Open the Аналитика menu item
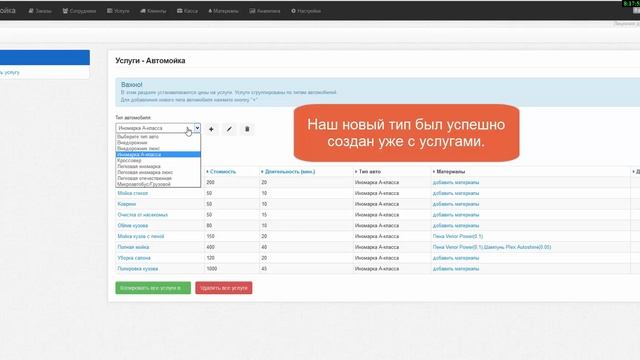The height and width of the screenshot is (360, 640). pyautogui.click(x=264, y=11)
